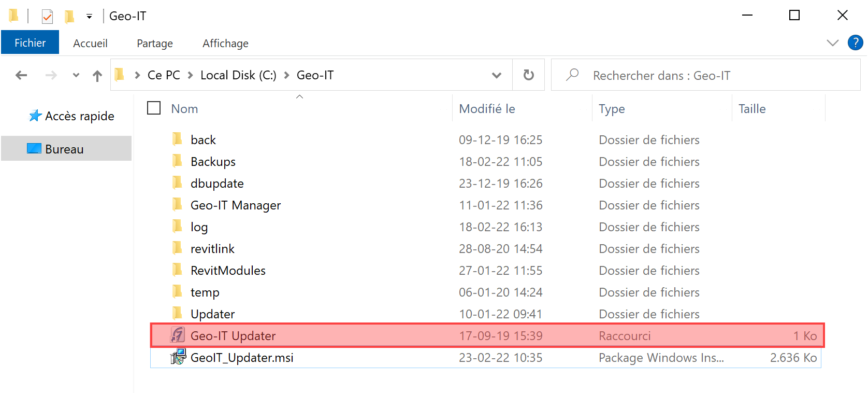The width and height of the screenshot is (868, 393).
Task: Click the title bar folder icon
Action: pyautogui.click(x=14, y=16)
